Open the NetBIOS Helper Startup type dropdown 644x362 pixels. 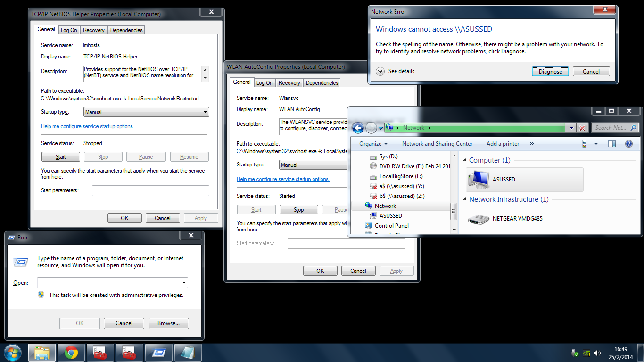point(146,112)
